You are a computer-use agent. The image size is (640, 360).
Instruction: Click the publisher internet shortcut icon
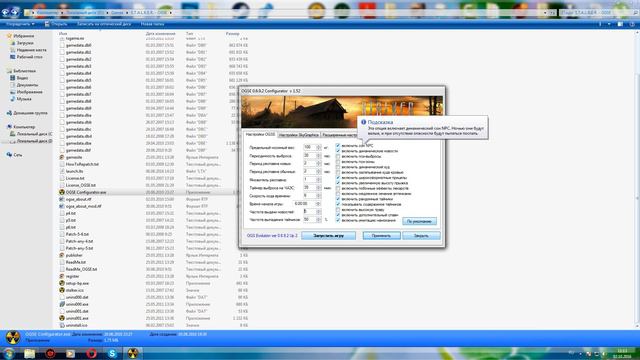pyautogui.click(x=62, y=255)
